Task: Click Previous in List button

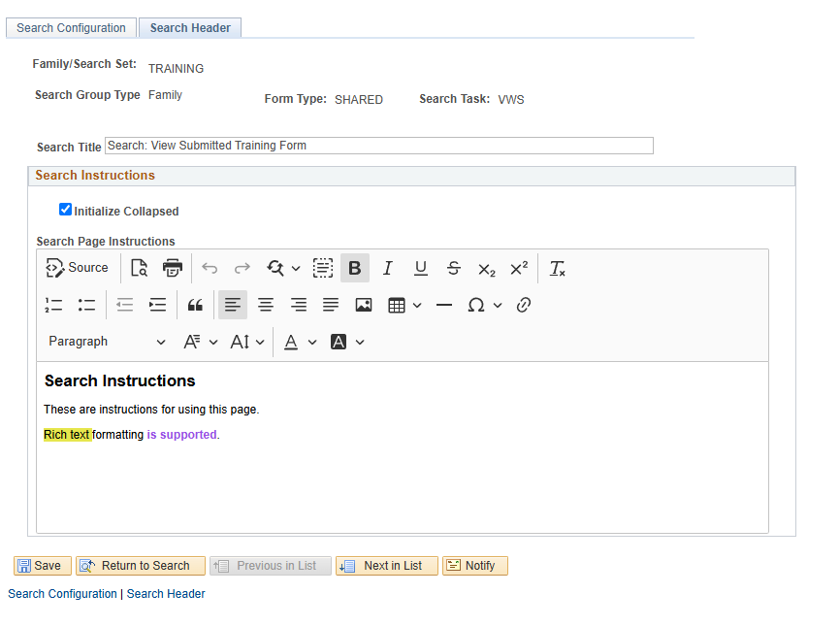Action: (271, 566)
